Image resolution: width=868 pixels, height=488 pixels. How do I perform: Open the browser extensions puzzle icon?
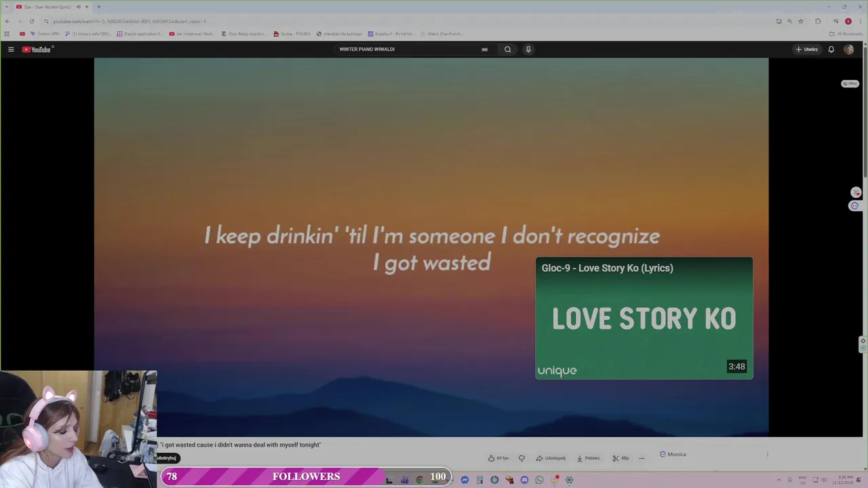tap(818, 21)
